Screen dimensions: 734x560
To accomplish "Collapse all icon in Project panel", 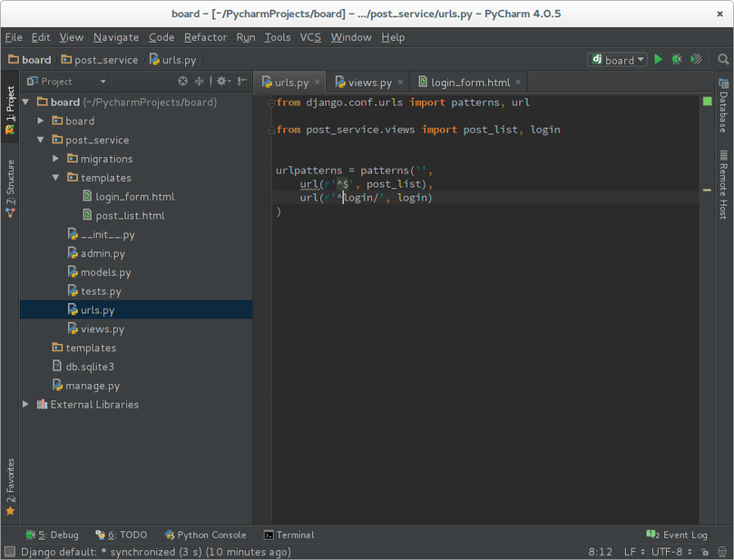I will click(x=200, y=81).
